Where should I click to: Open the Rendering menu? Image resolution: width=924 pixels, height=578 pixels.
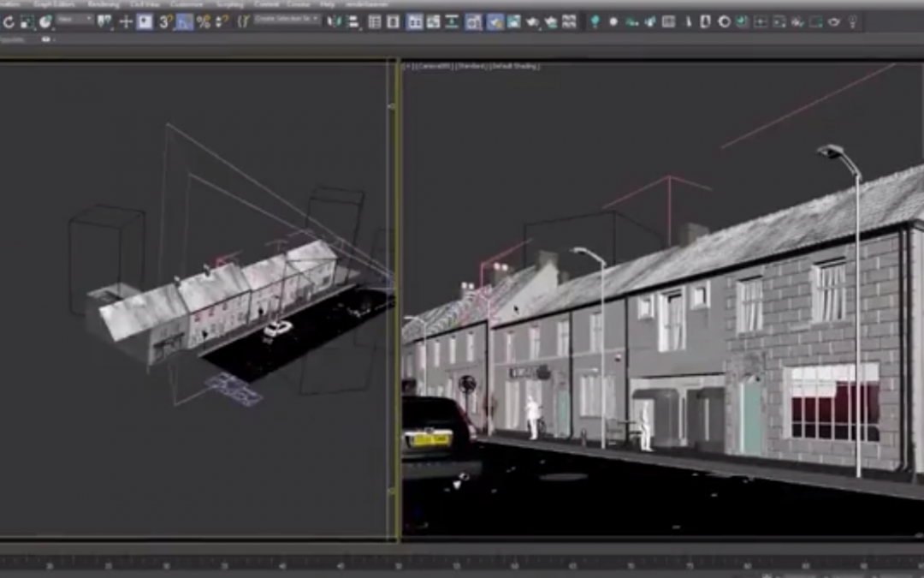(x=104, y=4)
